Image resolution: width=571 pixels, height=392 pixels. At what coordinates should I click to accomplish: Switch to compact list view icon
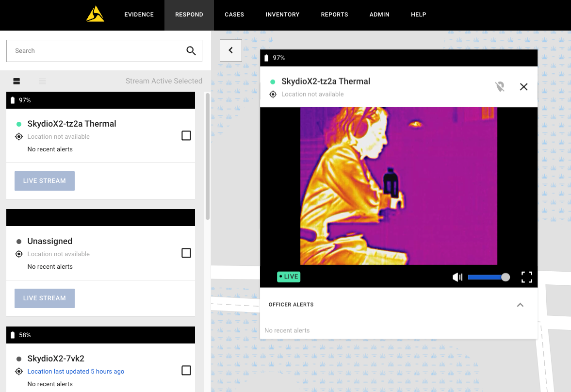pos(43,82)
